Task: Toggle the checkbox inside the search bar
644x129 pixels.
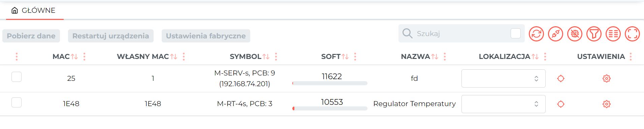Action: [516, 33]
